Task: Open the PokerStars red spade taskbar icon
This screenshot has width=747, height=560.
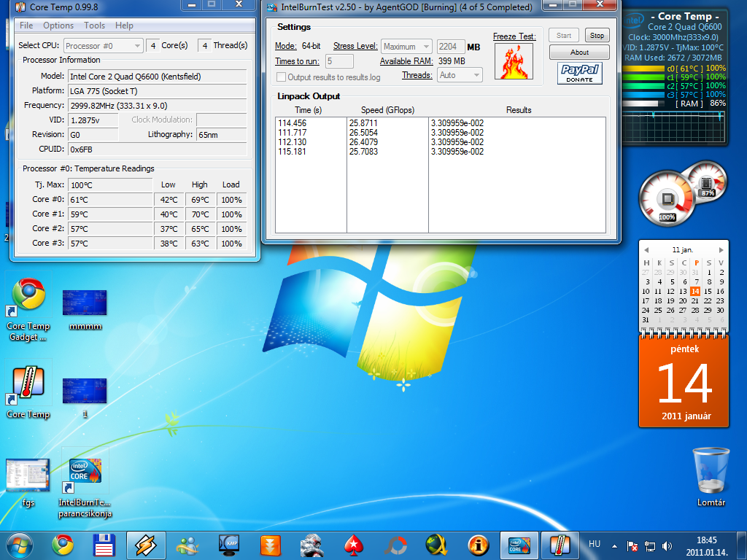Action: [354, 545]
